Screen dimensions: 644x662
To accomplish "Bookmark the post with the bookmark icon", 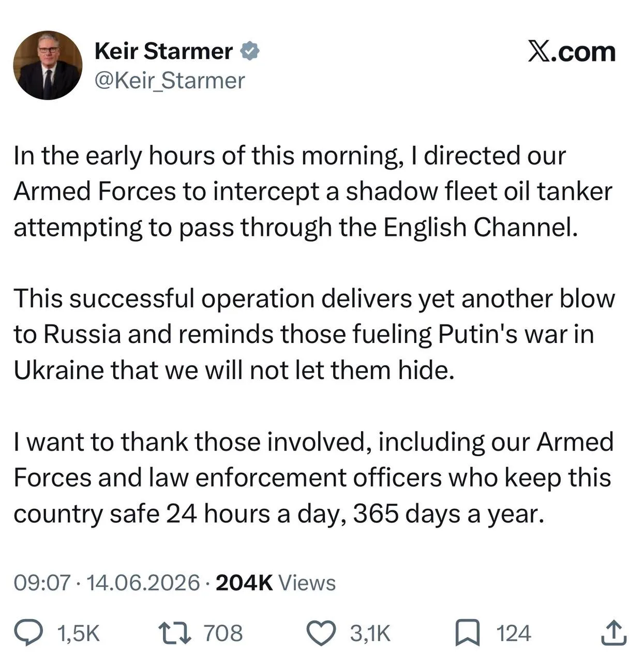I will [467, 634].
